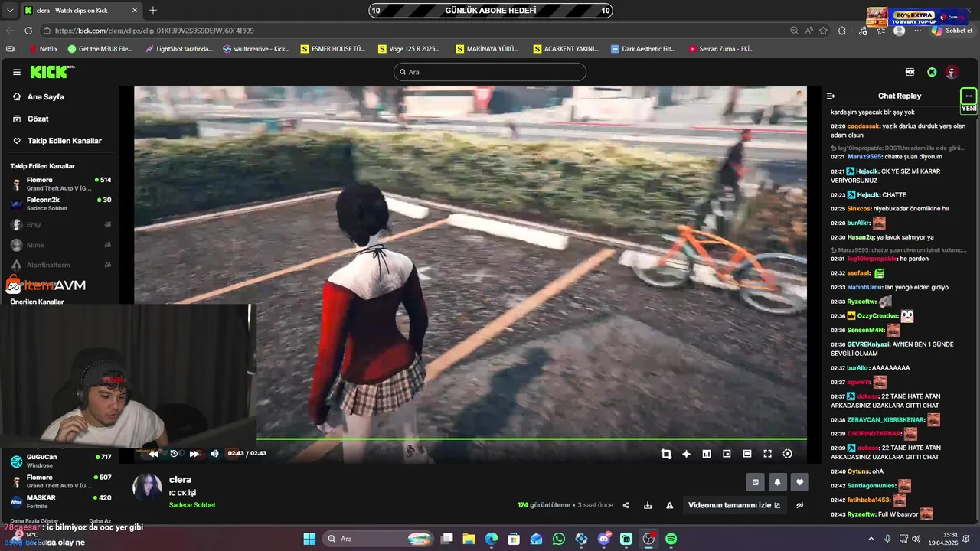Open Spotify from taskbar
980x551 pixels.
pos(671,539)
